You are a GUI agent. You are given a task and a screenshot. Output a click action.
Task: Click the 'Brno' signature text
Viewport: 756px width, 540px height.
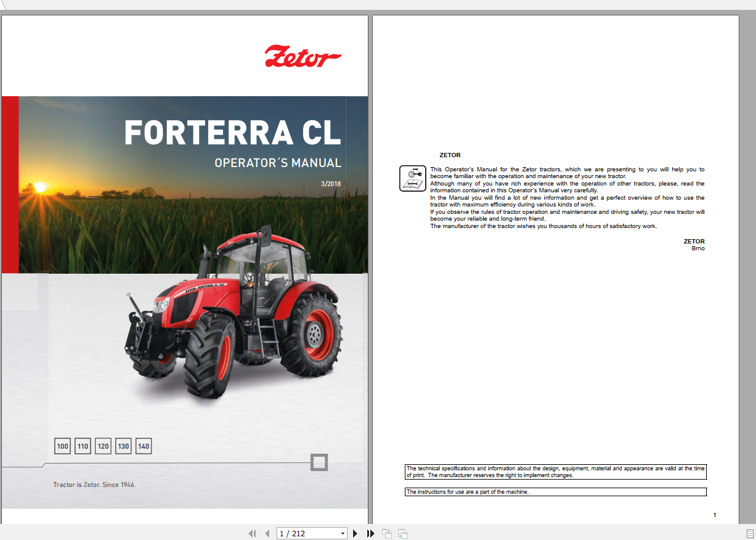pos(698,248)
